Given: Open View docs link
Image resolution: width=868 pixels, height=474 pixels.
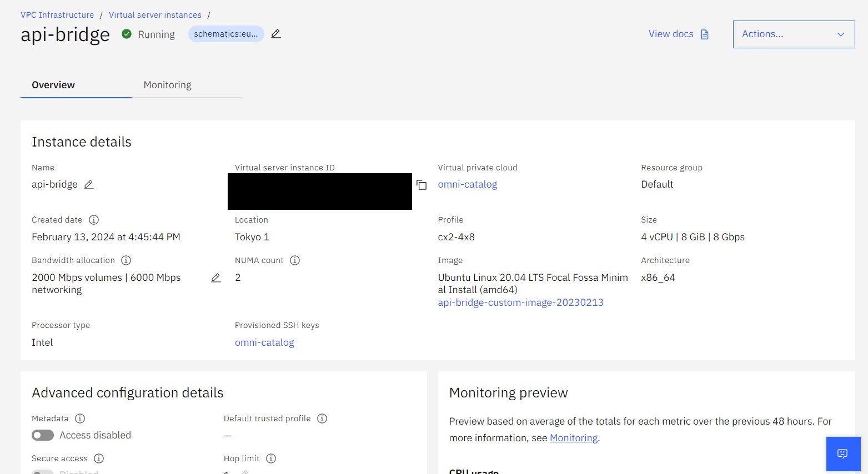Looking at the screenshot, I should coord(679,34).
